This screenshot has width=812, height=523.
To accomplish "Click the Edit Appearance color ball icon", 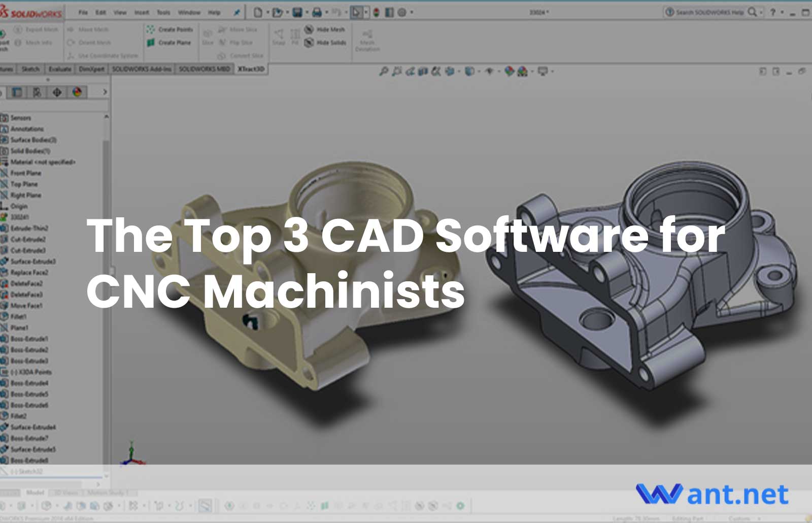I will [510, 72].
